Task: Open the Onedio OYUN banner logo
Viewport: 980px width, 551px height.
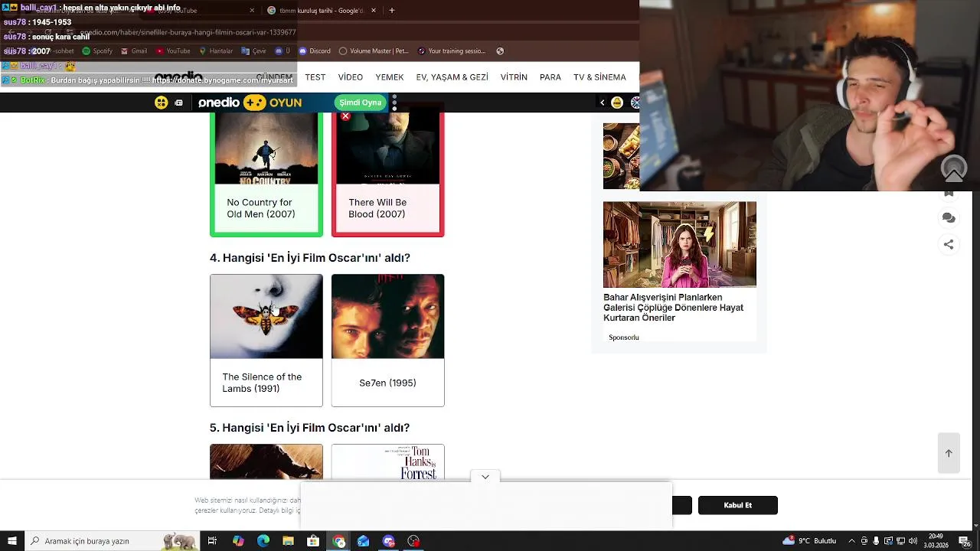Action: point(250,103)
